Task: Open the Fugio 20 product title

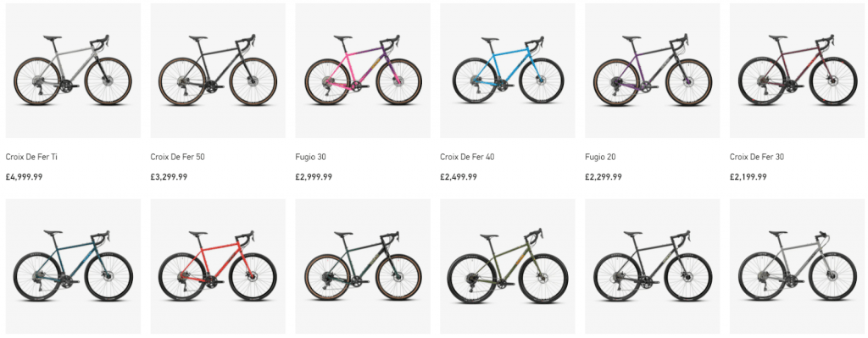Action: 600,157
